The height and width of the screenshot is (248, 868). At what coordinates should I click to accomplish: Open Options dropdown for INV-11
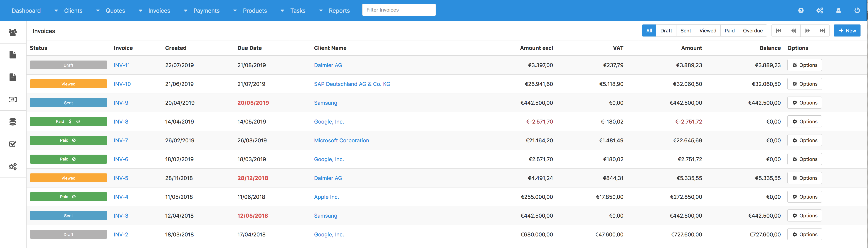(804, 65)
